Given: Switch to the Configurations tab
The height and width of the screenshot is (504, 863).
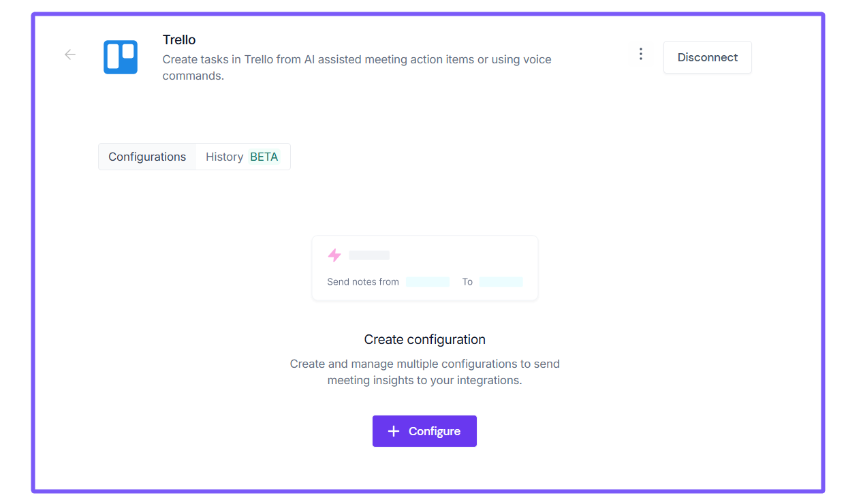Looking at the screenshot, I should click(x=147, y=157).
